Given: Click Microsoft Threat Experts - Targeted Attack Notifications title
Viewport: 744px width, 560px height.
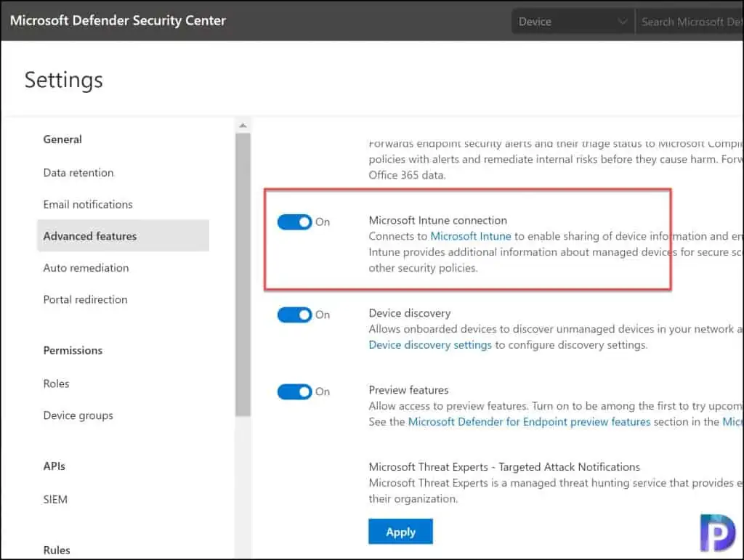Looking at the screenshot, I should point(504,467).
